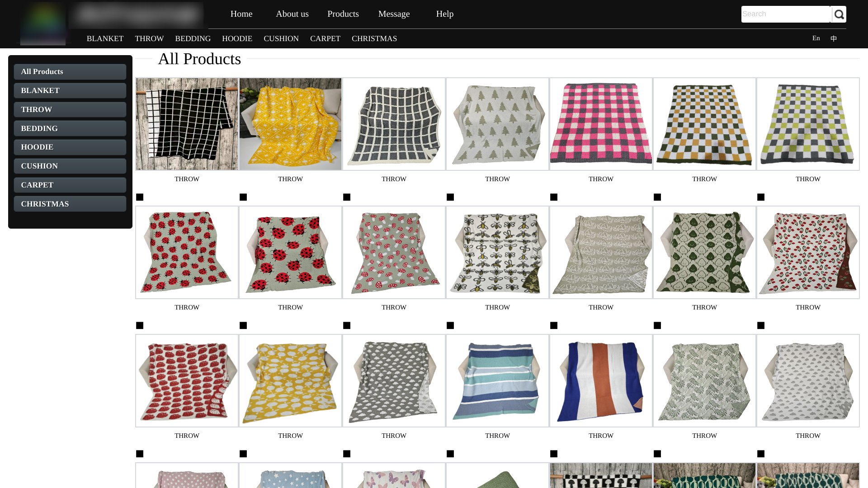Screen dimensions: 868x488
Task: Click THROW sidebar button
Action: pos(70,110)
